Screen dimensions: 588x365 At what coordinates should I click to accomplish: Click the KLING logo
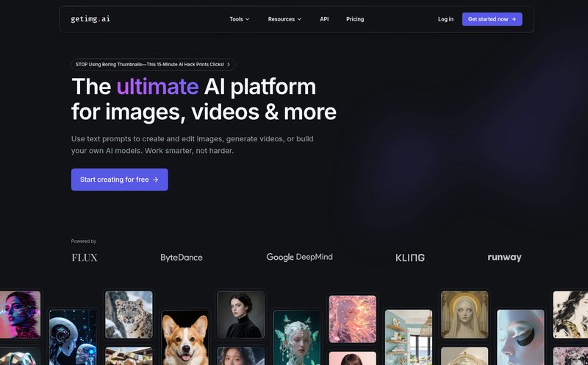(x=410, y=258)
